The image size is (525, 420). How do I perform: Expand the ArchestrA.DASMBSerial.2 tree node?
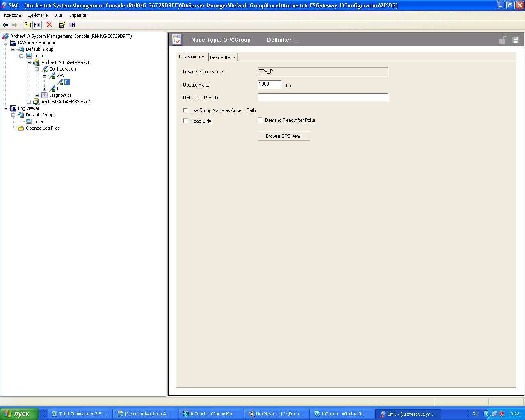click(29, 102)
